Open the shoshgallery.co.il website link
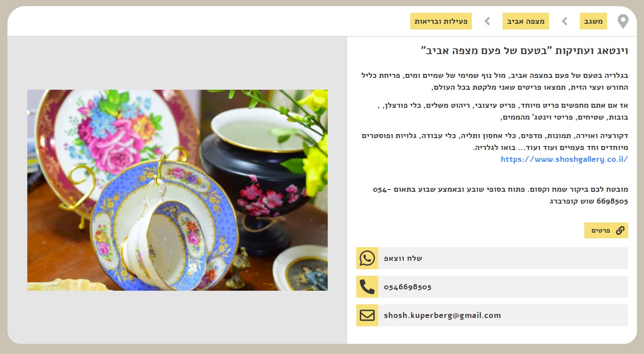 pyautogui.click(x=564, y=159)
